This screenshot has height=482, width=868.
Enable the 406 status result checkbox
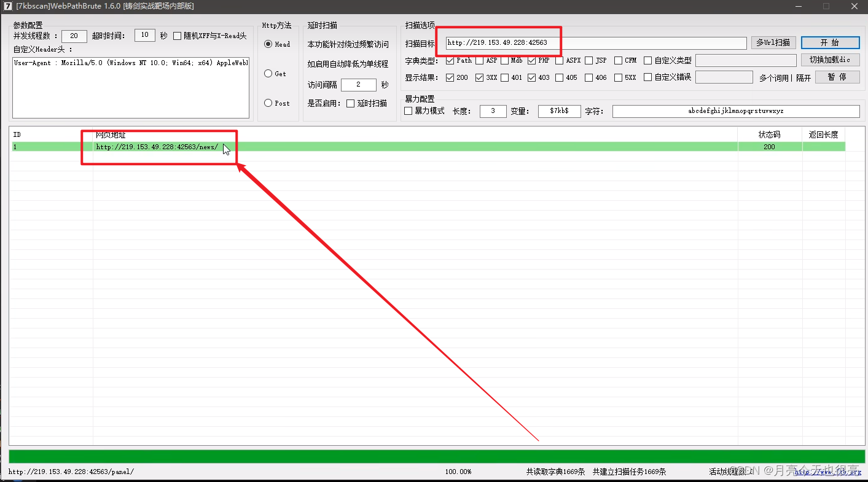pyautogui.click(x=589, y=78)
